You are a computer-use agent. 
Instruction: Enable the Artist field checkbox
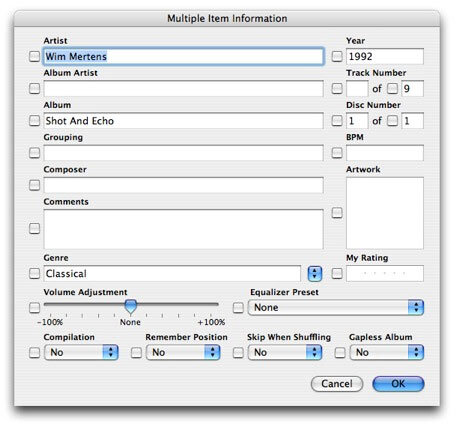[34, 56]
